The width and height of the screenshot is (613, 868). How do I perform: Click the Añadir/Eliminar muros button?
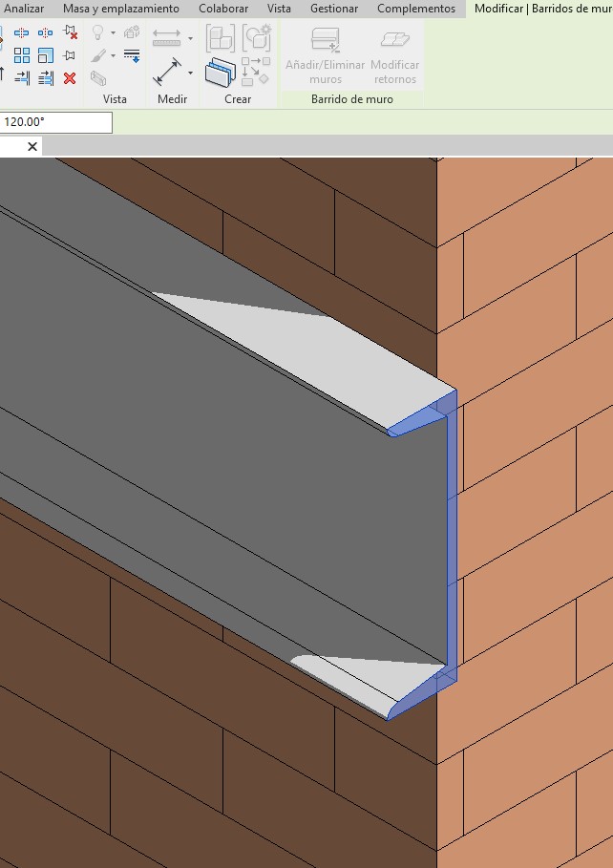coord(325,55)
